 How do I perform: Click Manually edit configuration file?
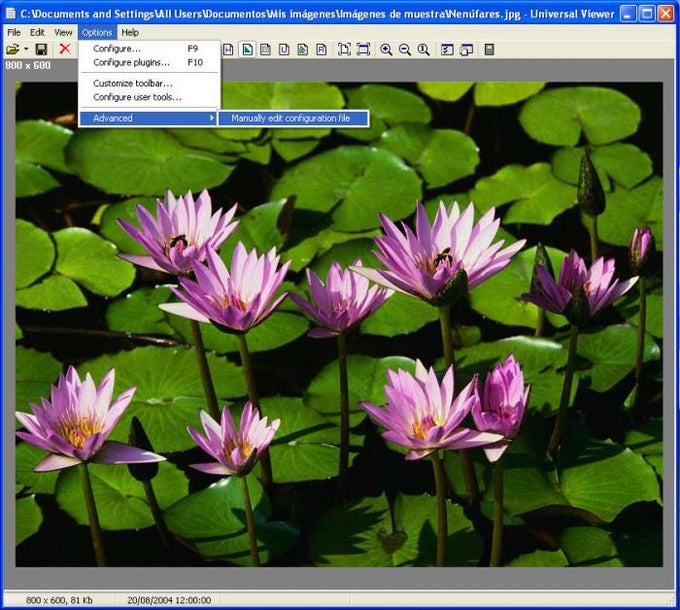[293, 118]
